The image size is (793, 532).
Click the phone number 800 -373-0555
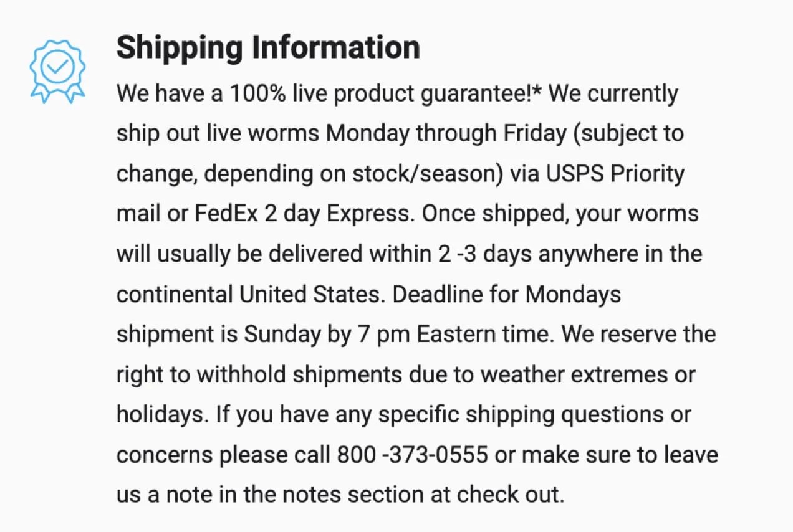pyautogui.click(x=412, y=455)
